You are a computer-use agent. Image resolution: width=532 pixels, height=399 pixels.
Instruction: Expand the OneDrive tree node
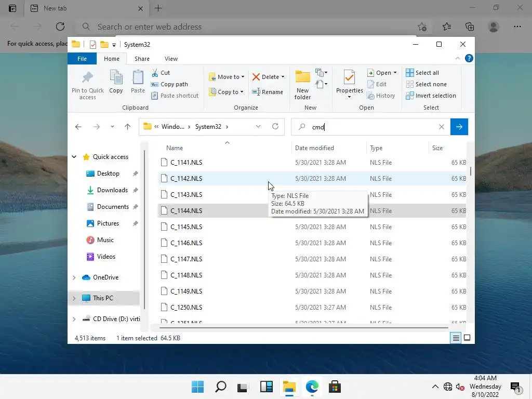(74, 277)
